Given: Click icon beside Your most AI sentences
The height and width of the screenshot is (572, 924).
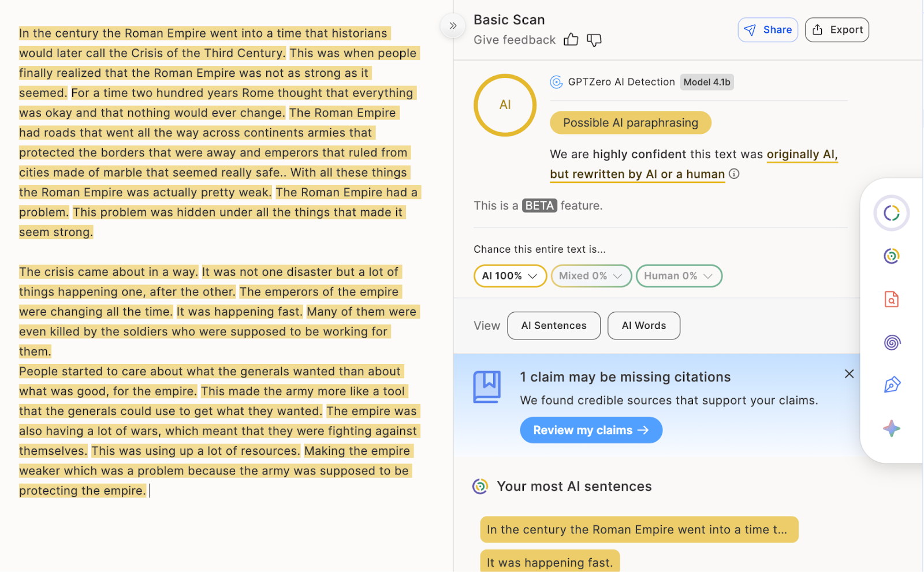Looking at the screenshot, I should point(480,487).
